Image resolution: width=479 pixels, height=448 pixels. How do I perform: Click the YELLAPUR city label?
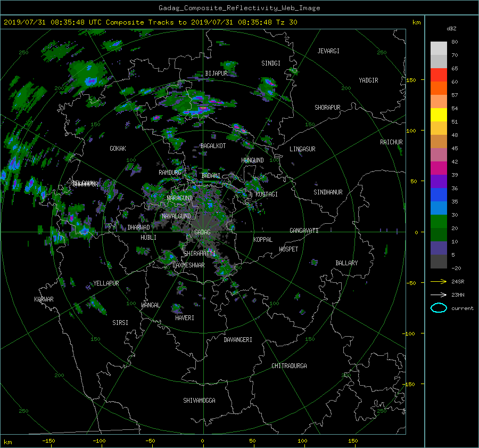106,283
